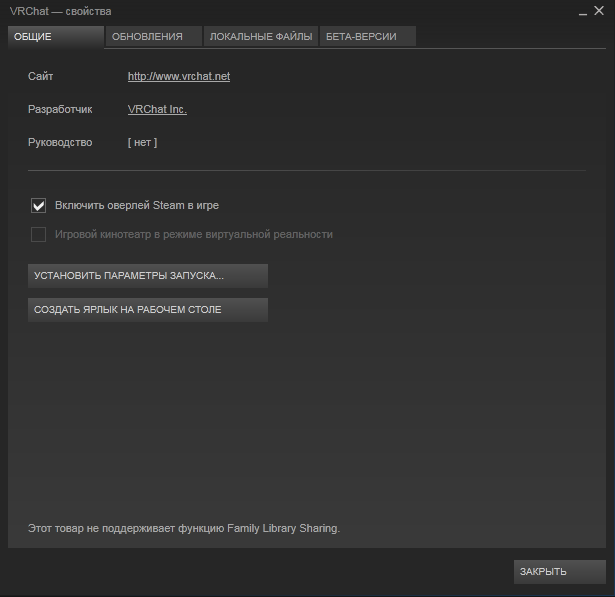Viewport: 615px width, 597px height.
Task: Open the http://www.vrchat.net site link
Action: 179,76
